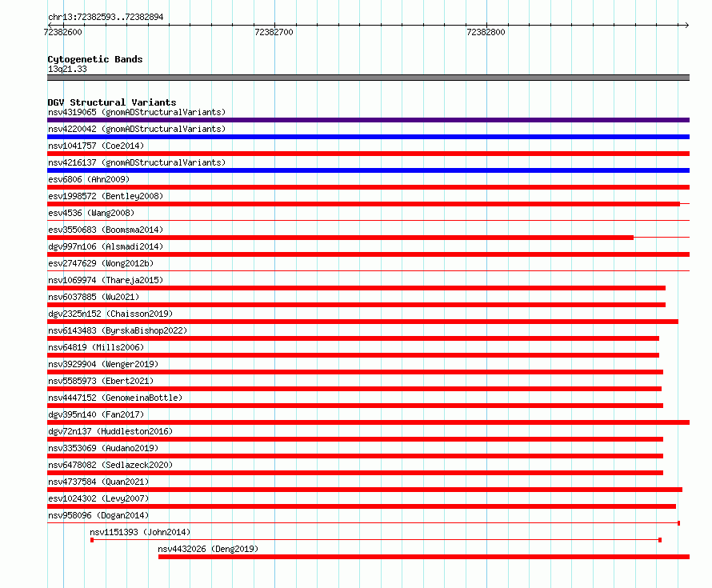The image size is (712, 588).
Task: Open variant esv2747629 (Wong2012b) label
Action: point(101,263)
